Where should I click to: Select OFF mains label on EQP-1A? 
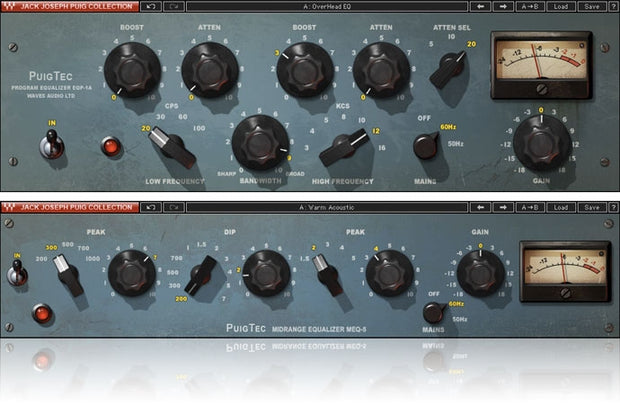tap(424, 118)
